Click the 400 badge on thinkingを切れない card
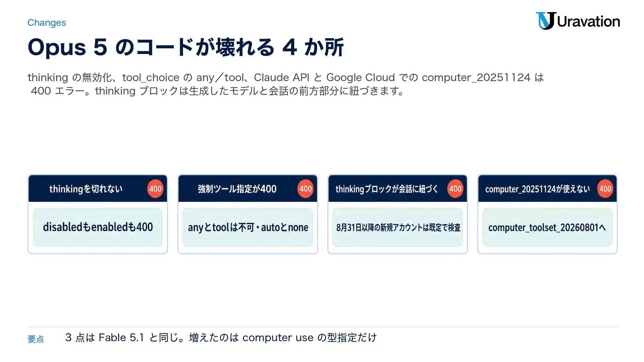Image resolution: width=644 pixels, height=362 pixels. coord(155,189)
